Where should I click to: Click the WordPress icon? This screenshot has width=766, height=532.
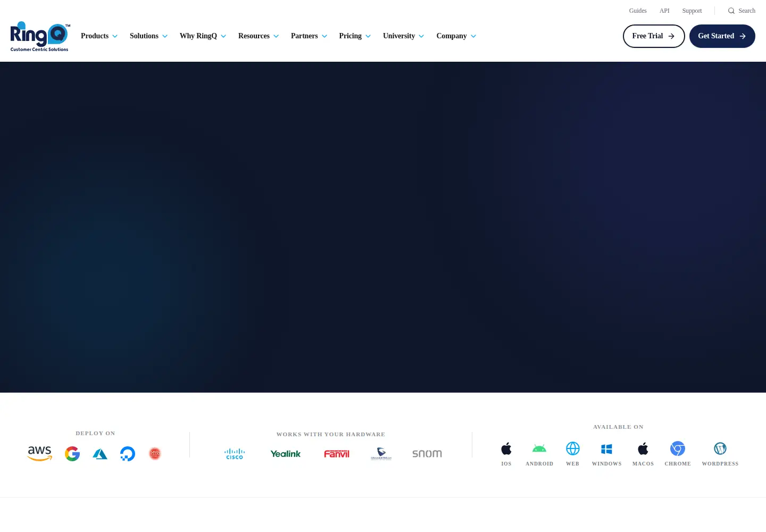pyautogui.click(x=720, y=448)
